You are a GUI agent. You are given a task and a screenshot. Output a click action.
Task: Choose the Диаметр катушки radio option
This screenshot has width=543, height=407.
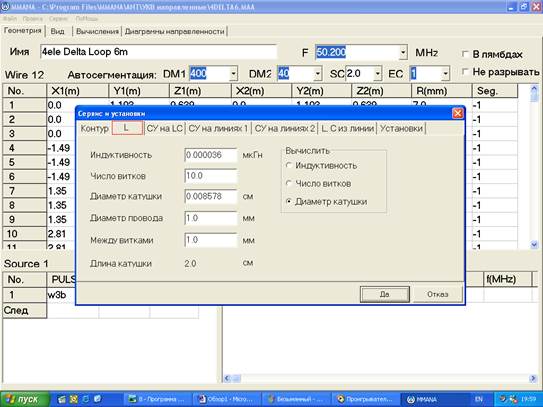288,201
